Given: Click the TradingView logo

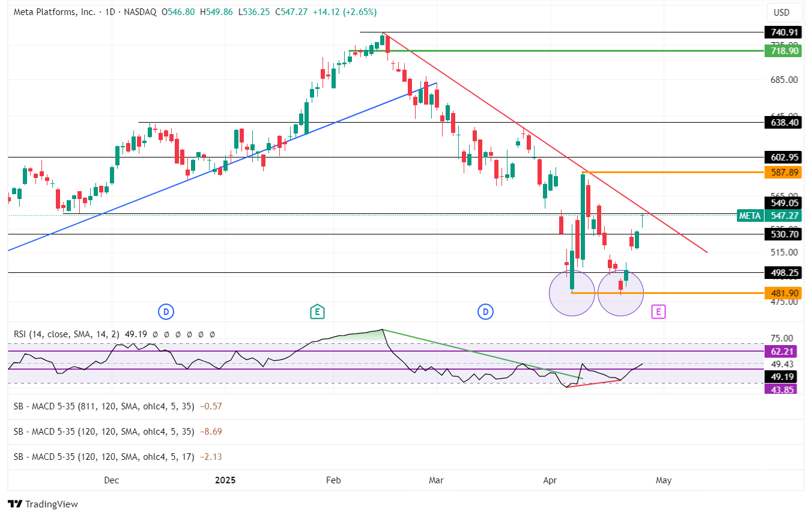Looking at the screenshot, I should (x=43, y=504).
